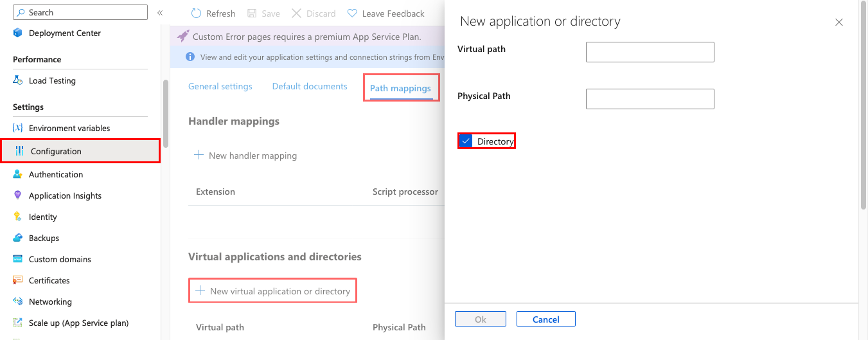Viewport: 868px width, 340px height.
Task: Switch to General settings tab
Action: click(x=220, y=86)
